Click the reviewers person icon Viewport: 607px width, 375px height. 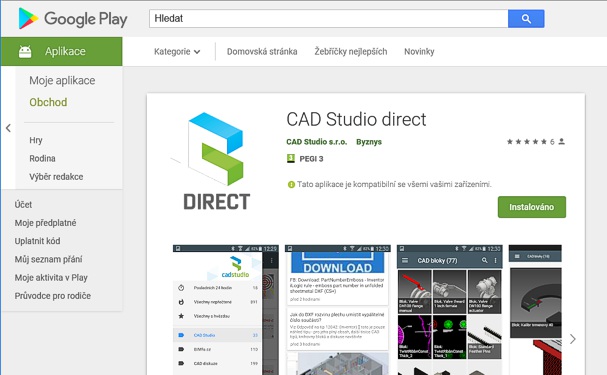(562, 142)
